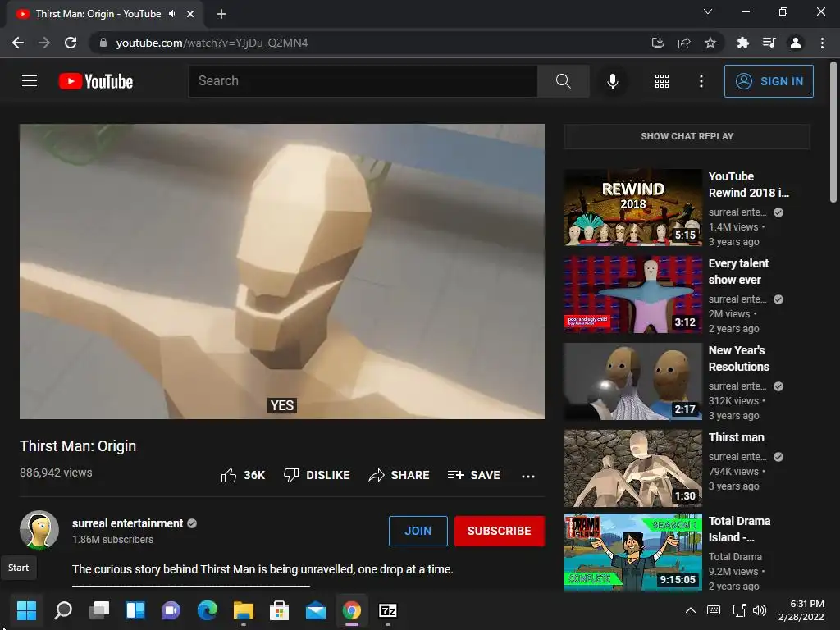Viewport: 840px width, 630px height.
Task: Open more actions ellipsis beside Save
Action: (528, 476)
